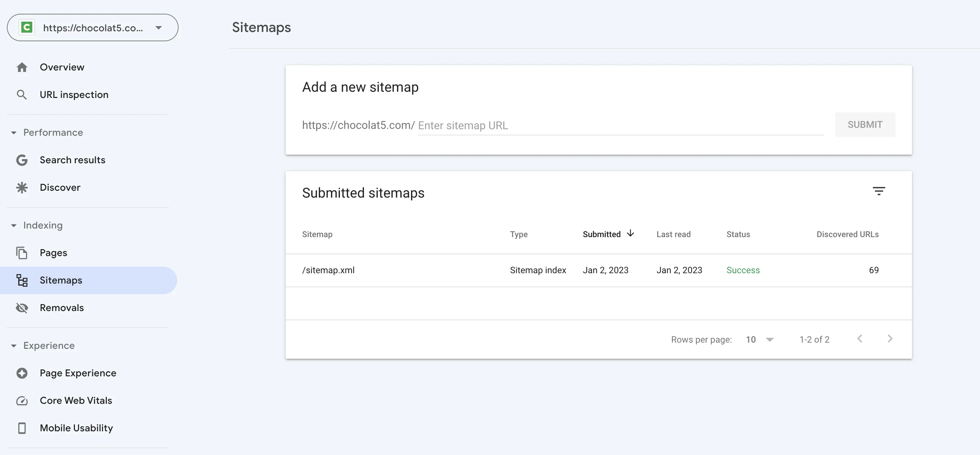Viewport: 980px width, 455px height.
Task: Open the Rows per page dropdown
Action: 759,340
